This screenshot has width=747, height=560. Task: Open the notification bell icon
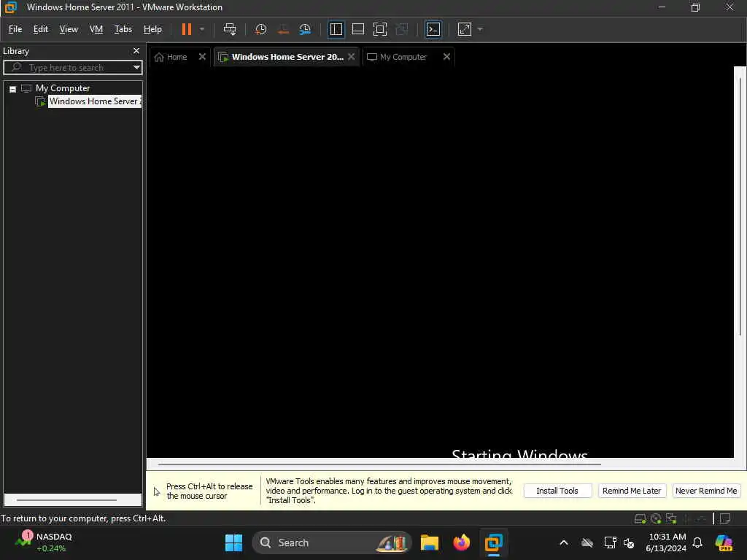click(x=697, y=542)
